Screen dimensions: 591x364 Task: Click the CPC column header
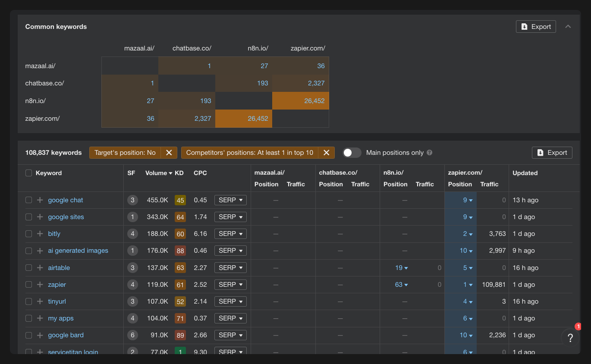(x=200, y=173)
